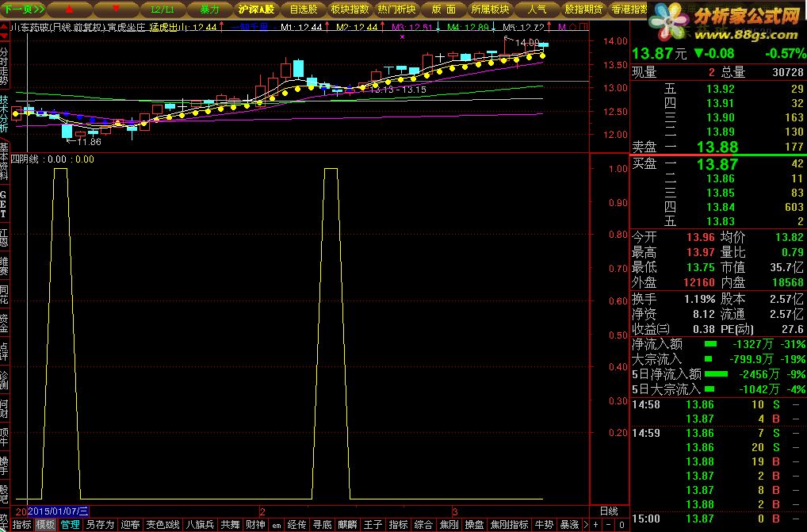The width and height of the screenshot is (807, 532).
Task: Select 技术分析 side tab
Action: coord(4,113)
